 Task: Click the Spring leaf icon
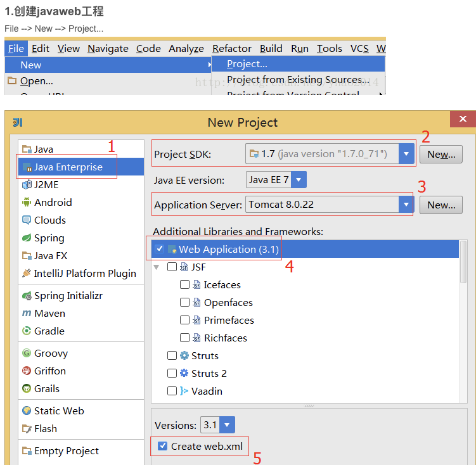point(27,238)
